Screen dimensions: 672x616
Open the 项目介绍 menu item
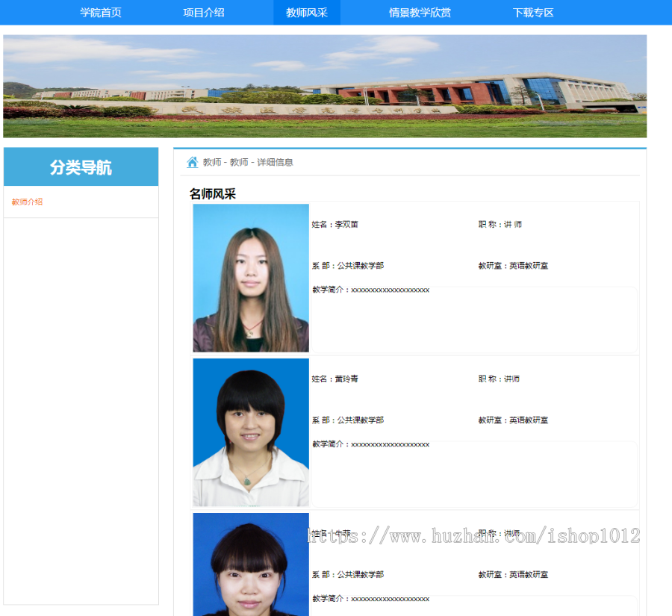coord(203,12)
